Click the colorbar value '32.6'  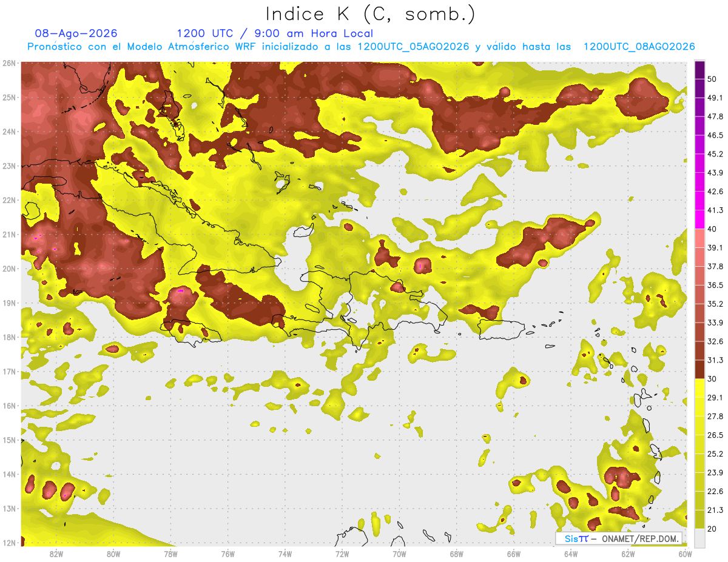pos(715,341)
